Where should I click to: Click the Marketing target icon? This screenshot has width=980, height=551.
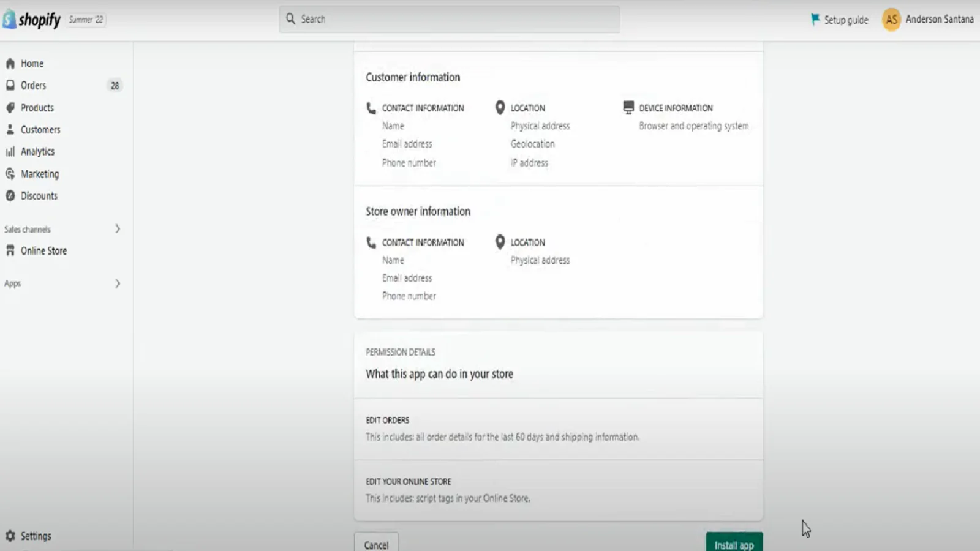pos(10,174)
